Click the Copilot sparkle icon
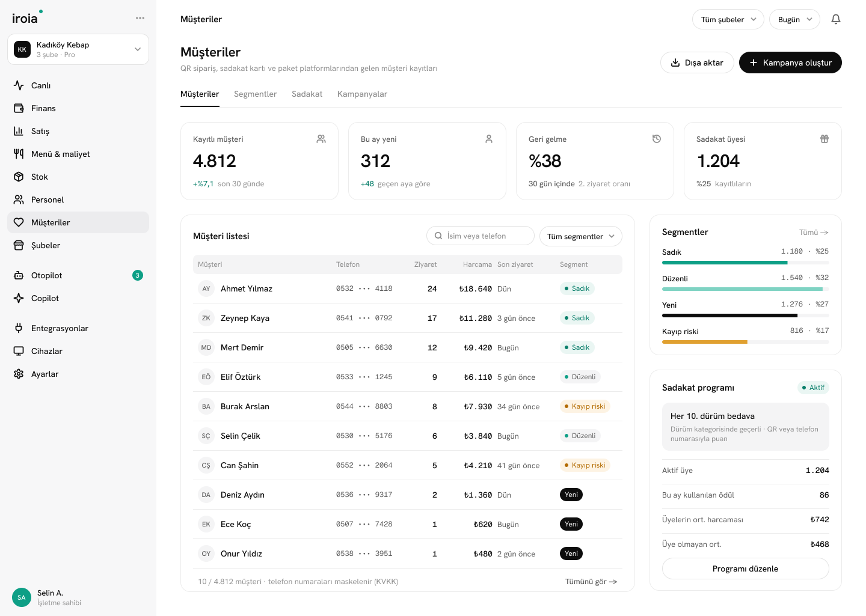Image resolution: width=866 pixels, height=616 pixels. tap(19, 298)
